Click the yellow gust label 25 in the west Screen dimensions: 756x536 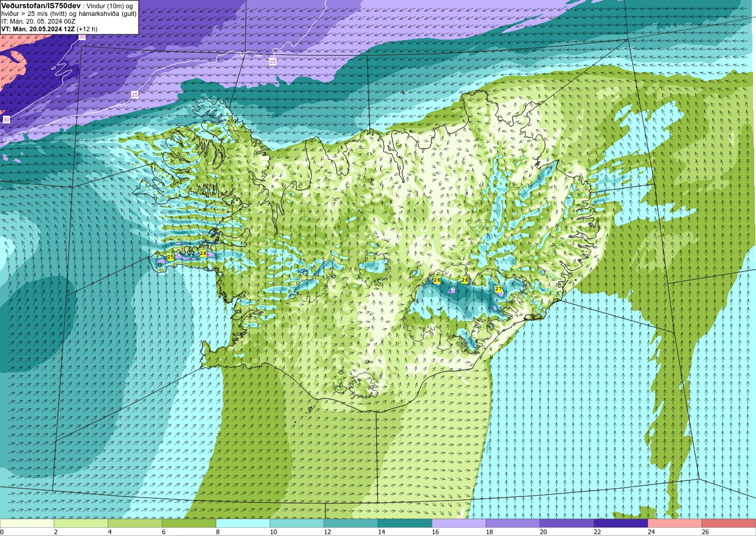pos(171,257)
